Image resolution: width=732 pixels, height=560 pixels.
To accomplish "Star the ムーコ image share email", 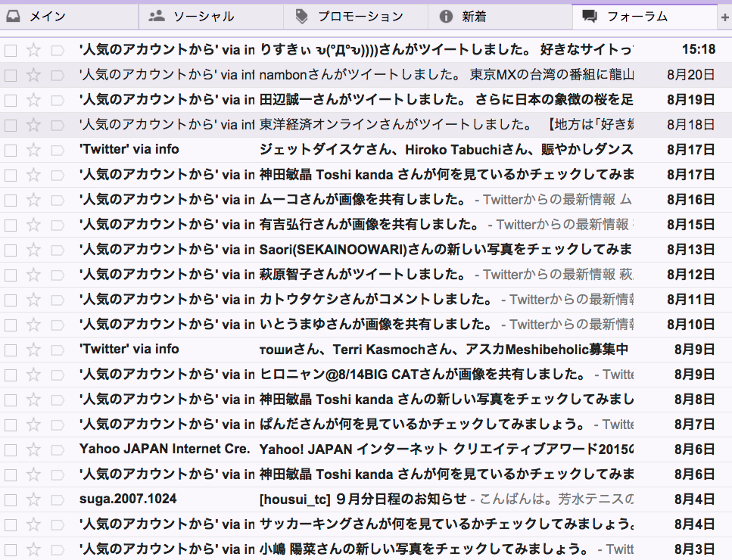I will click(33, 200).
